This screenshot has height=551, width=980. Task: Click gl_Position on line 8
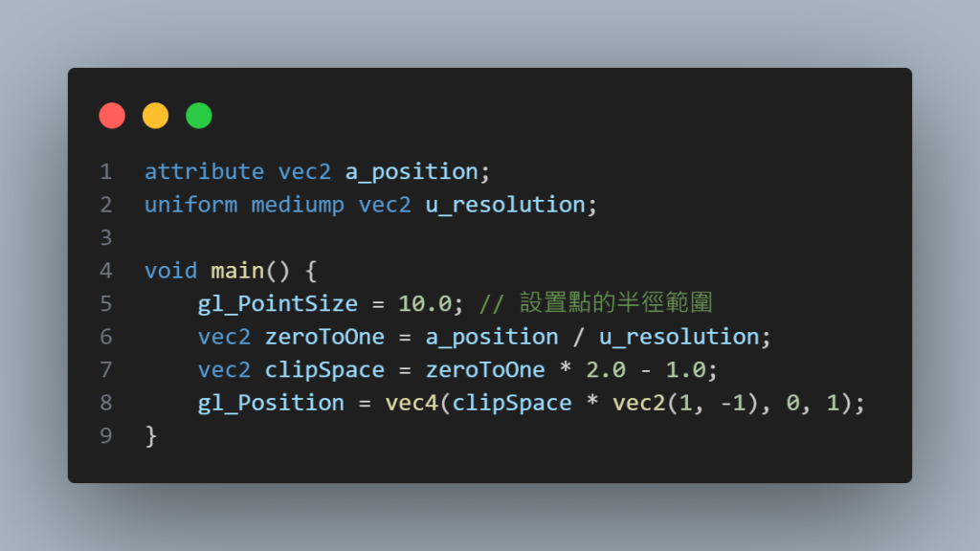(271, 404)
